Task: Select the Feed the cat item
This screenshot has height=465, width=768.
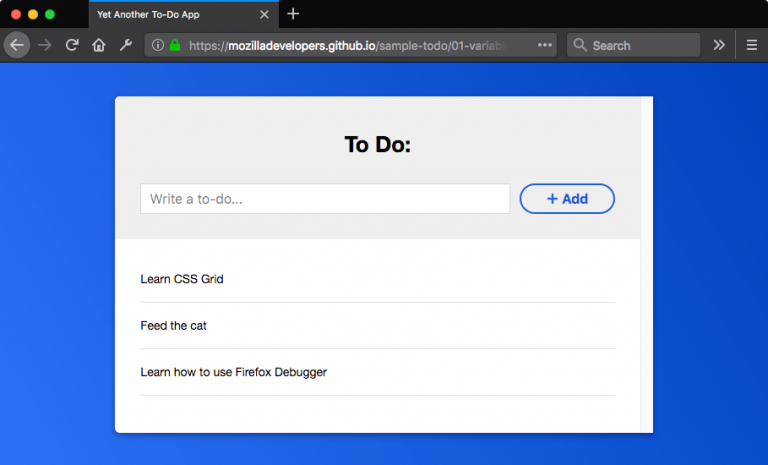Action: pos(377,326)
